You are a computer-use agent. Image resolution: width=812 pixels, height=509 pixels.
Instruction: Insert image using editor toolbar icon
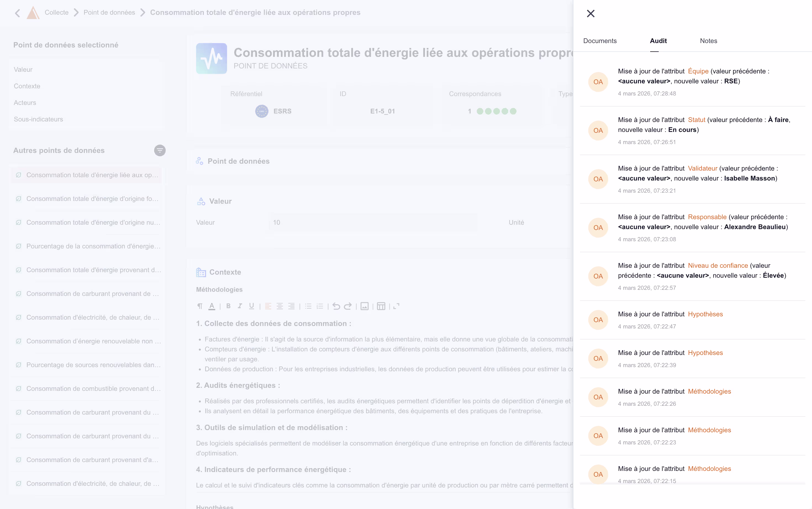[364, 306]
